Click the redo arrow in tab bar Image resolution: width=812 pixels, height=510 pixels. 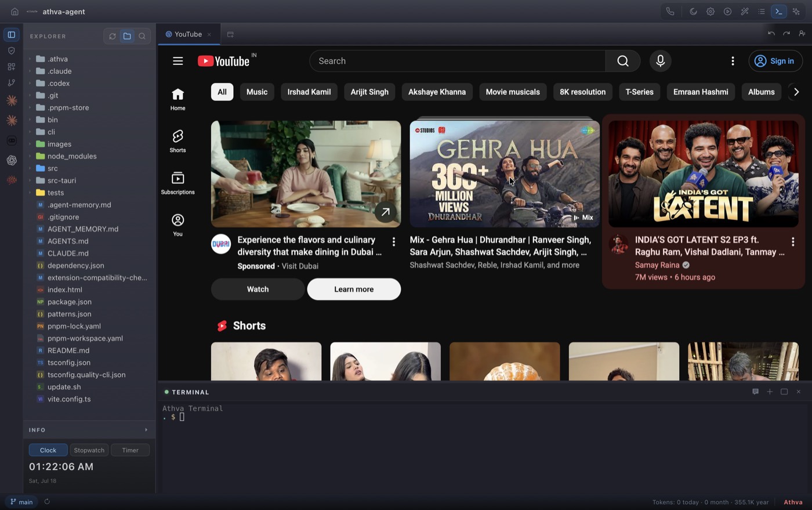click(x=786, y=34)
